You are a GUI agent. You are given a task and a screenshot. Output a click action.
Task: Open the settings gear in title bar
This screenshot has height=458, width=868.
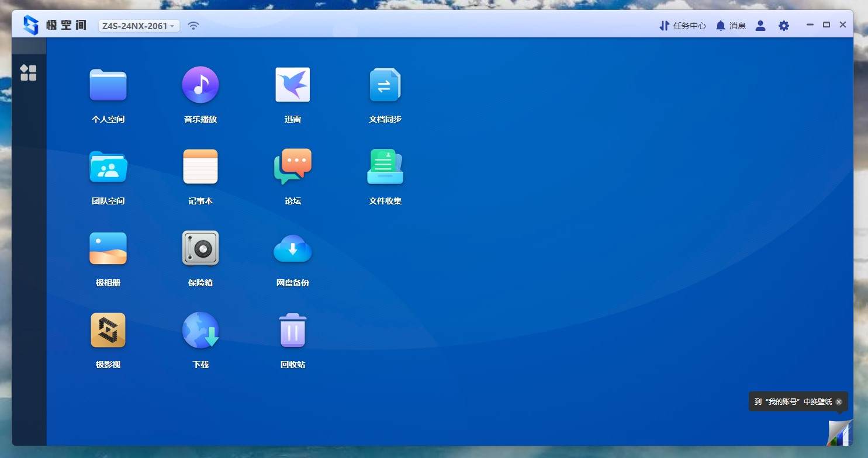pyautogui.click(x=784, y=26)
